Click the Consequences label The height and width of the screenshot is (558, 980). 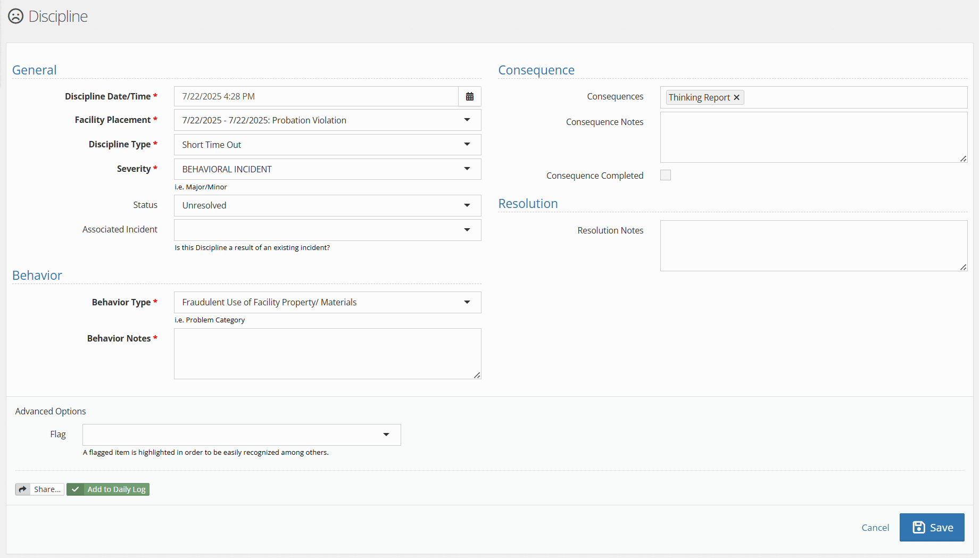tap(615, 96)
